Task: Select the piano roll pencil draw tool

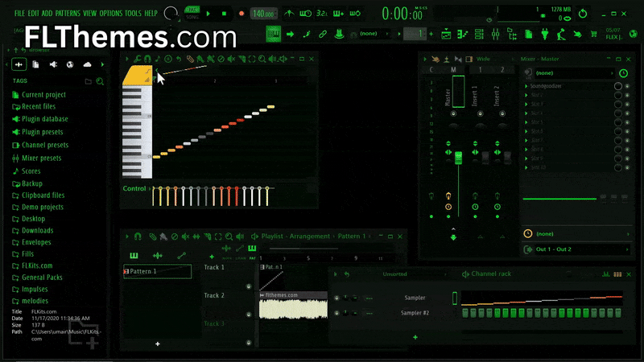Action: [x=190, y=59]
